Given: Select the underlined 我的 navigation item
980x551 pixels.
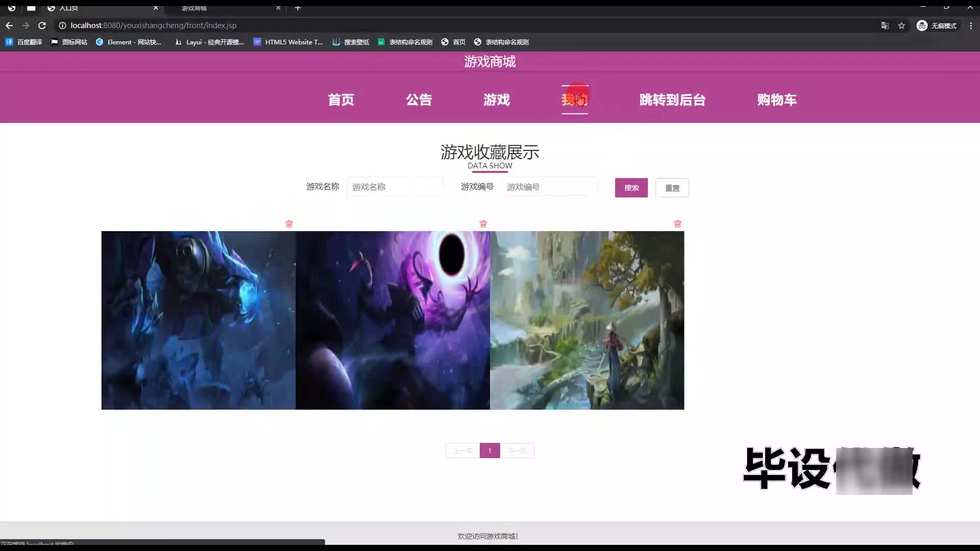Looking at the screenshot, I should [x=575, y=99].
